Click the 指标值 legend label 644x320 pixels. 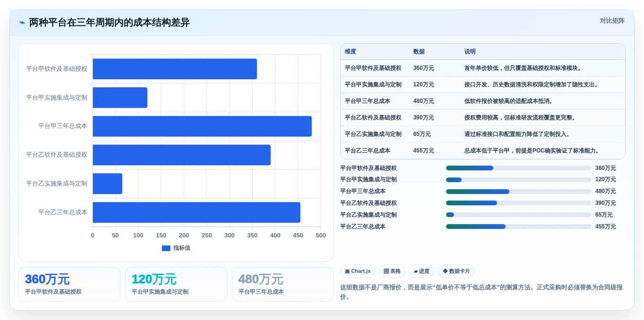tap(182, 248)
